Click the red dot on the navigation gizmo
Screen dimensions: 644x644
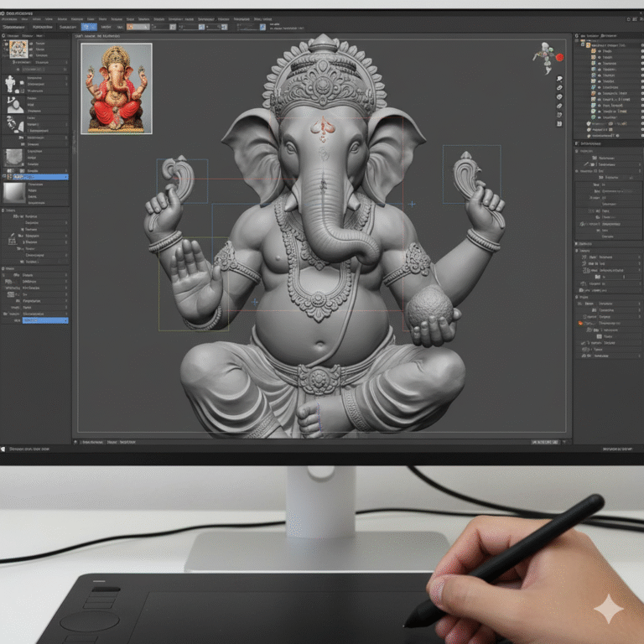(559, 58)
